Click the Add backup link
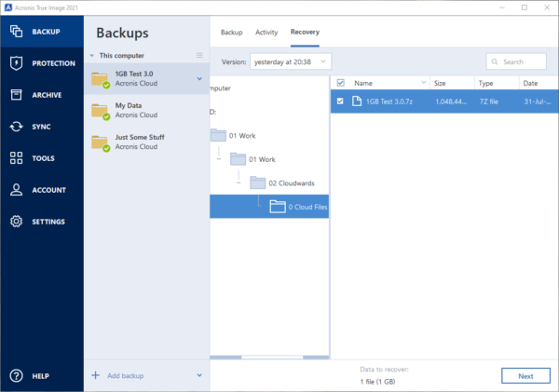This screenshot has width=559, height=392. 126,375
